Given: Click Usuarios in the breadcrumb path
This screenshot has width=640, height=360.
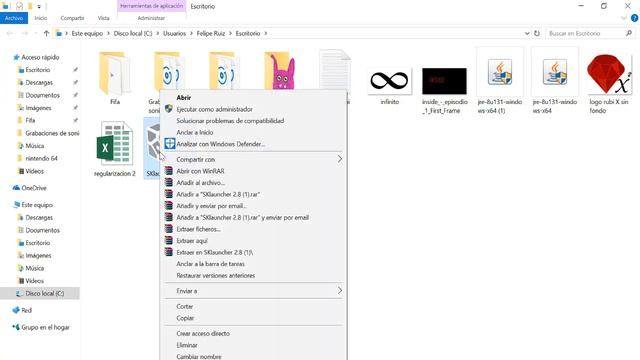Looking at the screenshot, I should coord(174,33).
